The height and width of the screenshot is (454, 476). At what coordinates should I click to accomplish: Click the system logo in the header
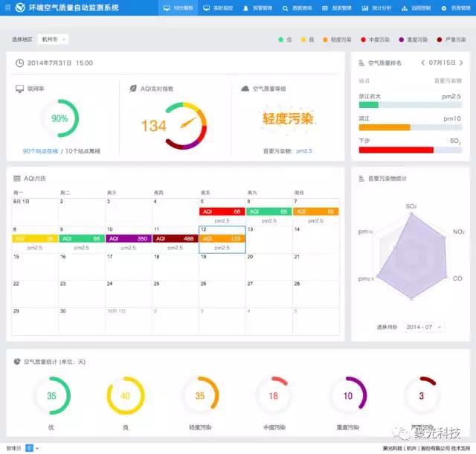pos(20,7)
